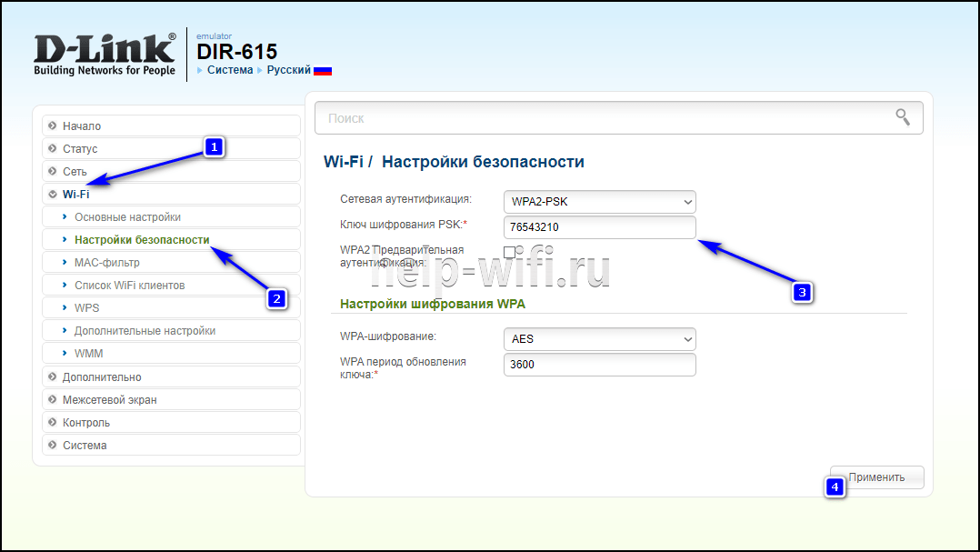
Task: Collapse the Wi-Fi section arrow icon
Action: point(53,195)
